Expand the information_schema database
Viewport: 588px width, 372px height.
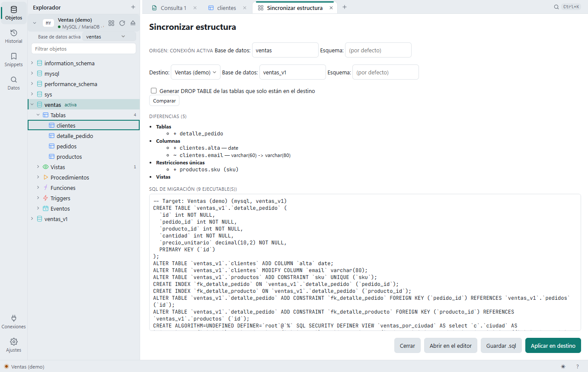coord(32,63)
